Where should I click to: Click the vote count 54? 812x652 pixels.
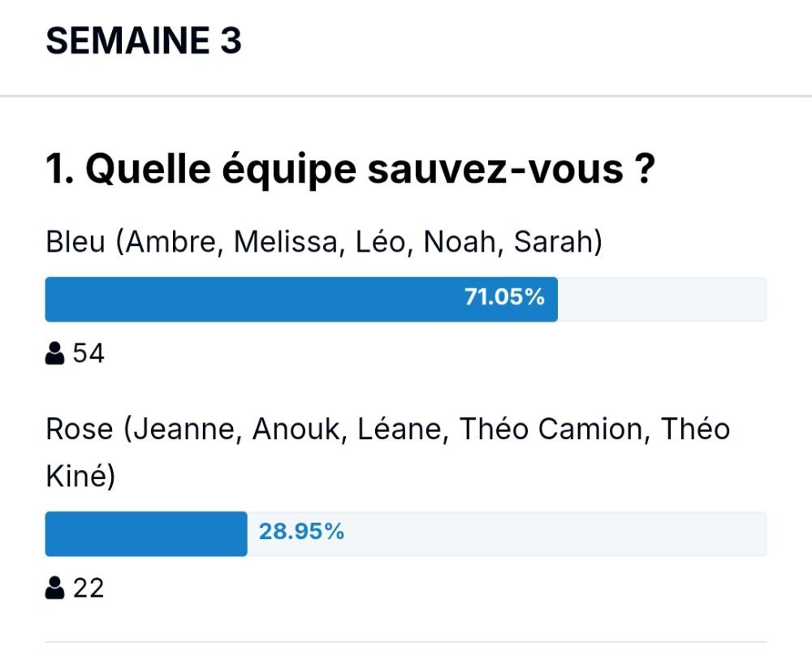pos(89,353)
